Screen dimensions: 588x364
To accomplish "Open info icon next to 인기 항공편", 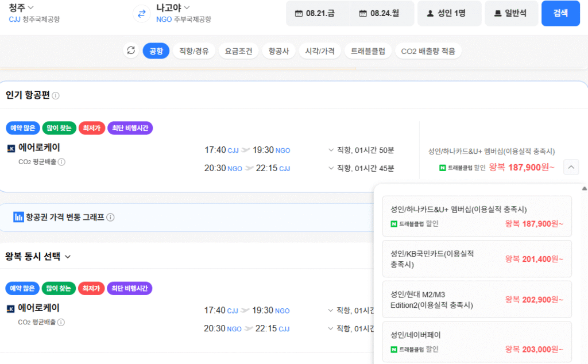I will pyautogui.click(x=56, y=95).
